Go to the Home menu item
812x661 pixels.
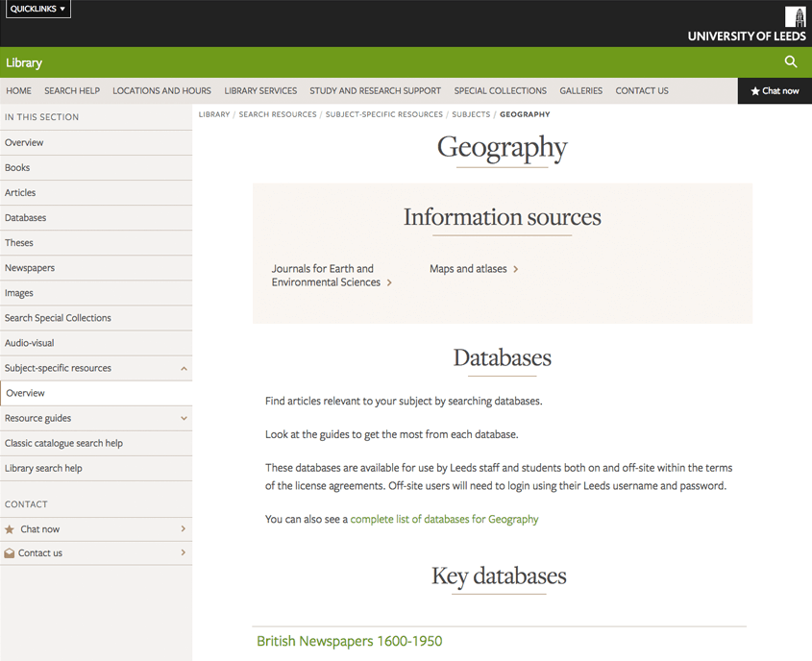[18, 90]
